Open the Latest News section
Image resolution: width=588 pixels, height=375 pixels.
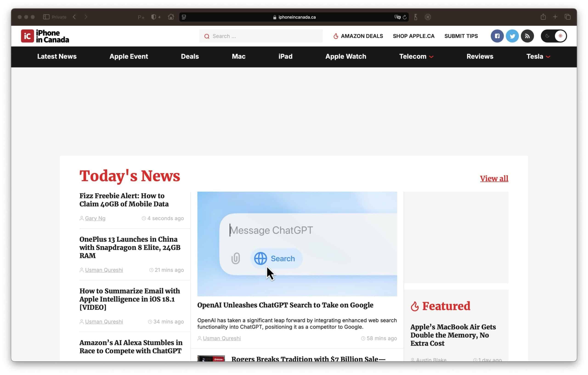(x=57, y=57)
